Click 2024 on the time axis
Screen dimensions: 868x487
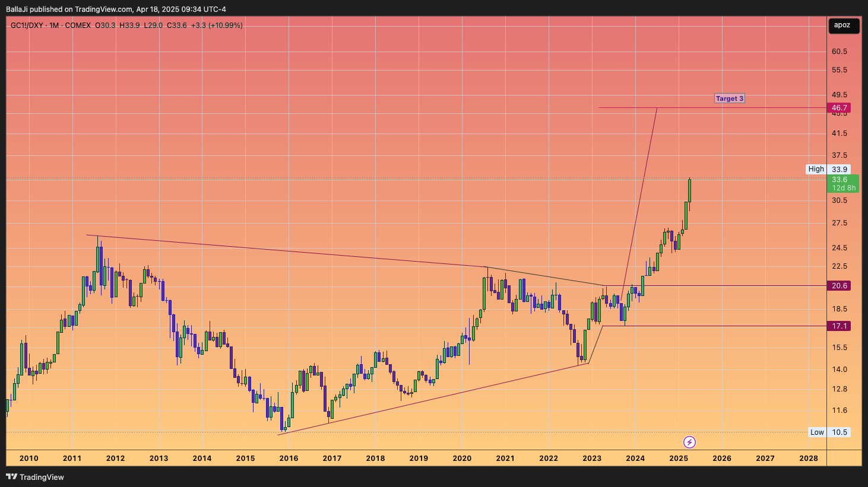tap(635, 459)
